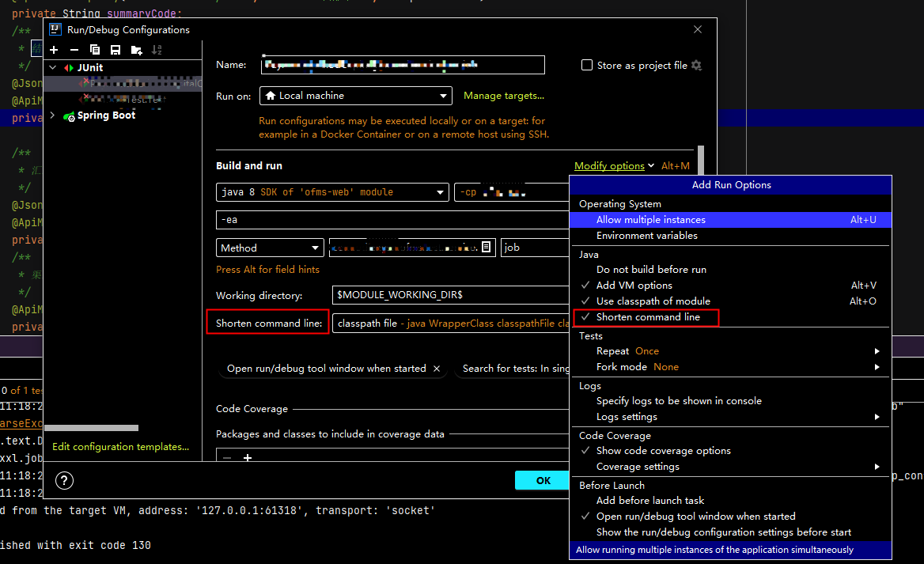Expand the Spring Boot configurations
The width and height of the screenshot is (924, 564).
(x=52, y=115)
